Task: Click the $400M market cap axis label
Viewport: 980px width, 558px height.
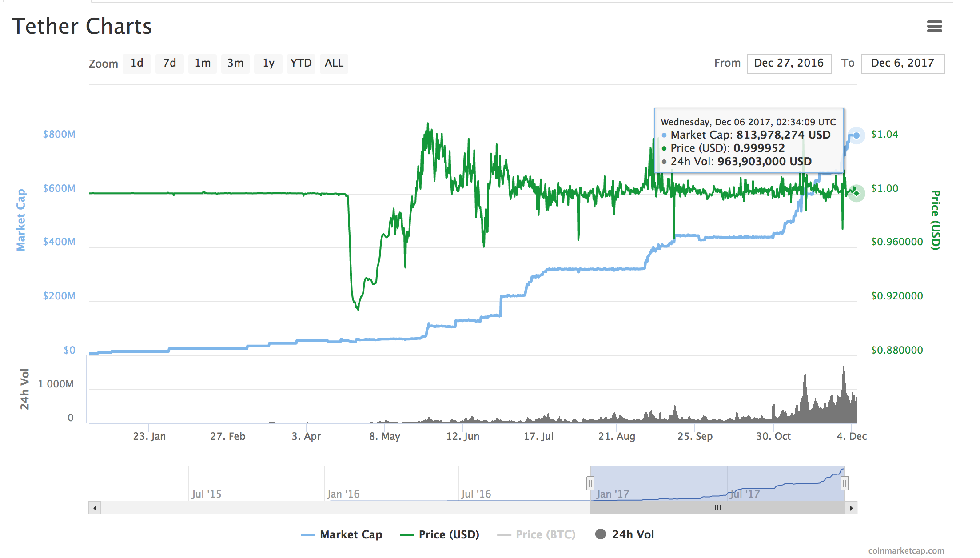Action: coord(59,242)
